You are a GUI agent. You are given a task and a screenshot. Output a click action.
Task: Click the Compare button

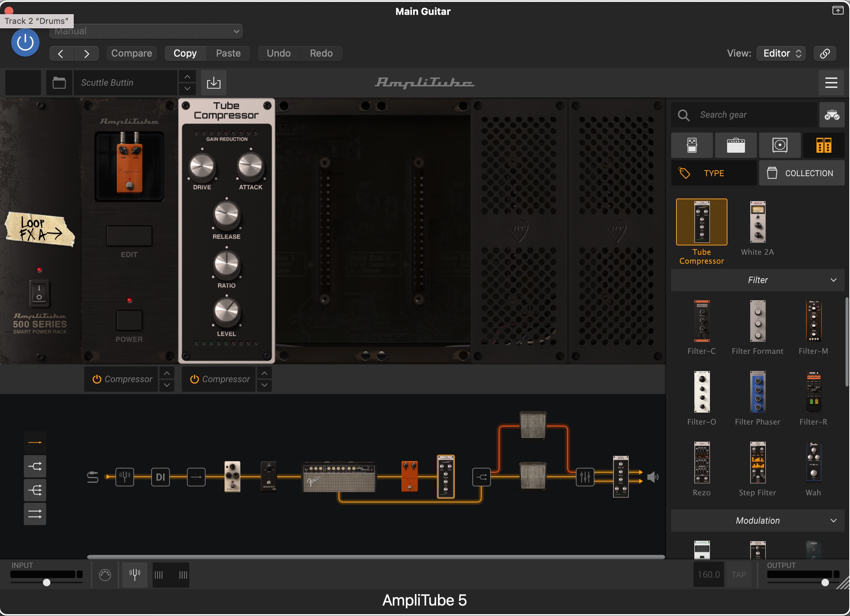131,54
